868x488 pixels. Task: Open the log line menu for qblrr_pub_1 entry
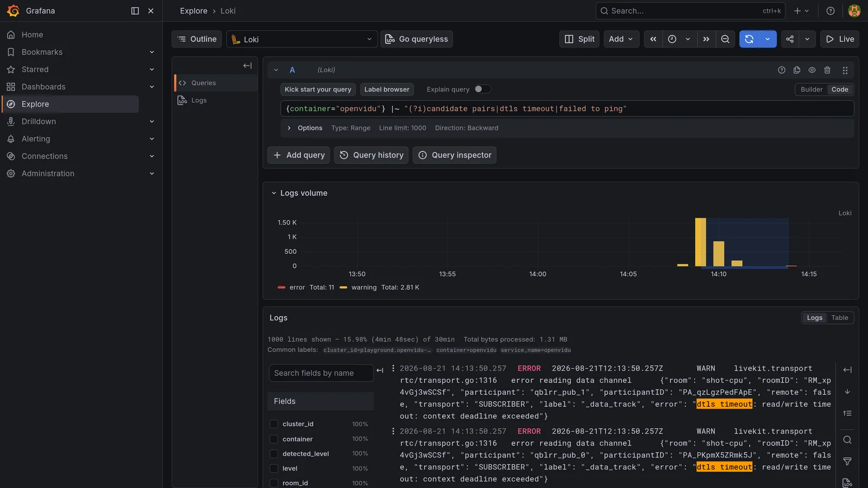(x=393, y=368)
